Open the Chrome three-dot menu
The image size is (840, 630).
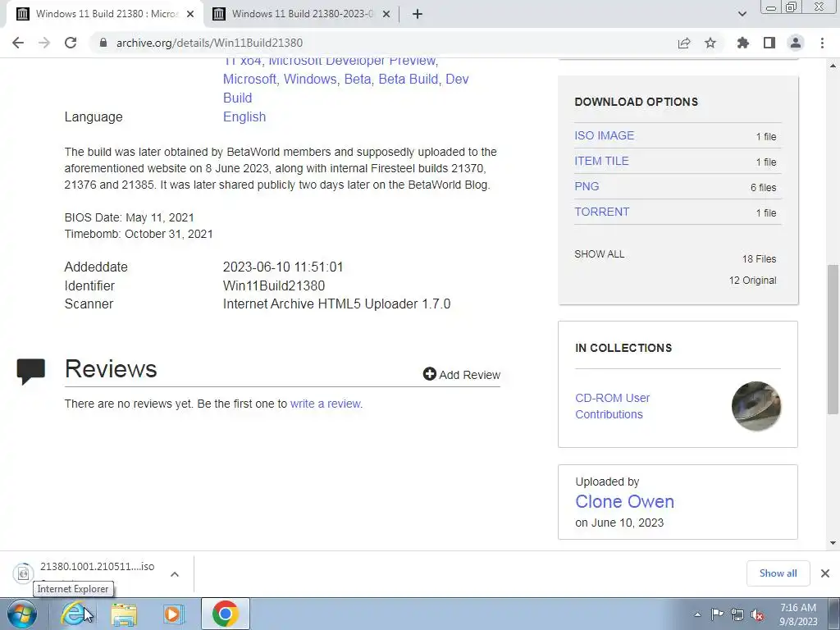(x=822, y=43)
